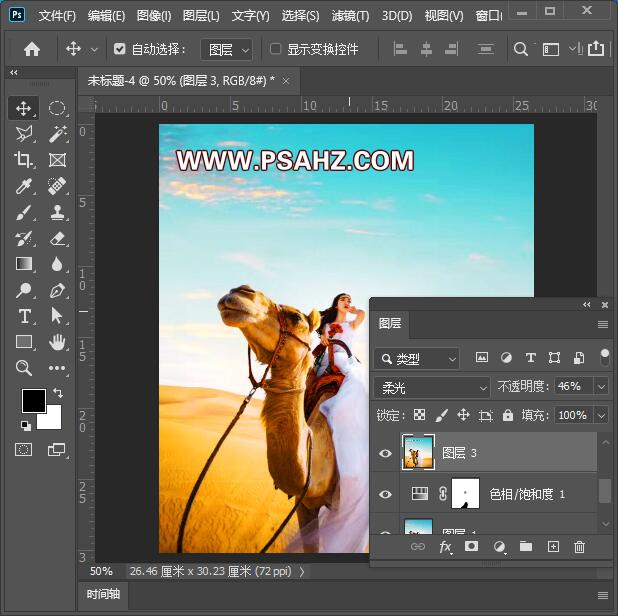618x616 pixels.
Task: Click the Share icon in options bar
Action: point(596,48)
